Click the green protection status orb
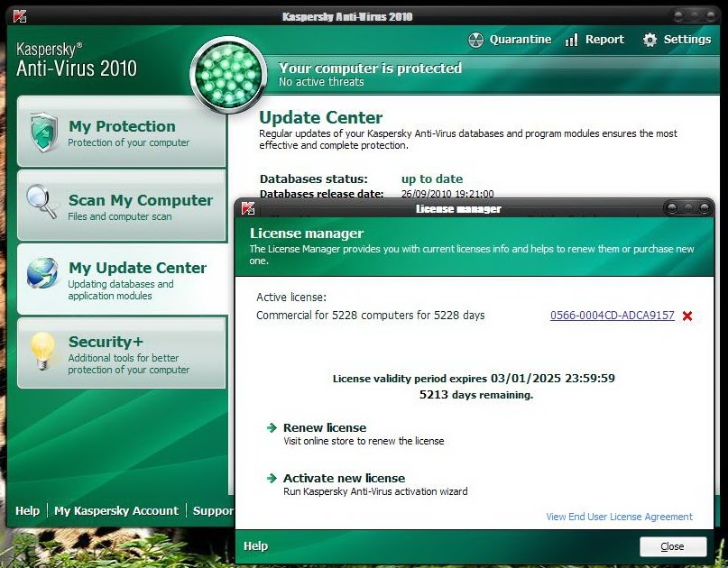This screenshot has width=728, height=568. point(228,74)
